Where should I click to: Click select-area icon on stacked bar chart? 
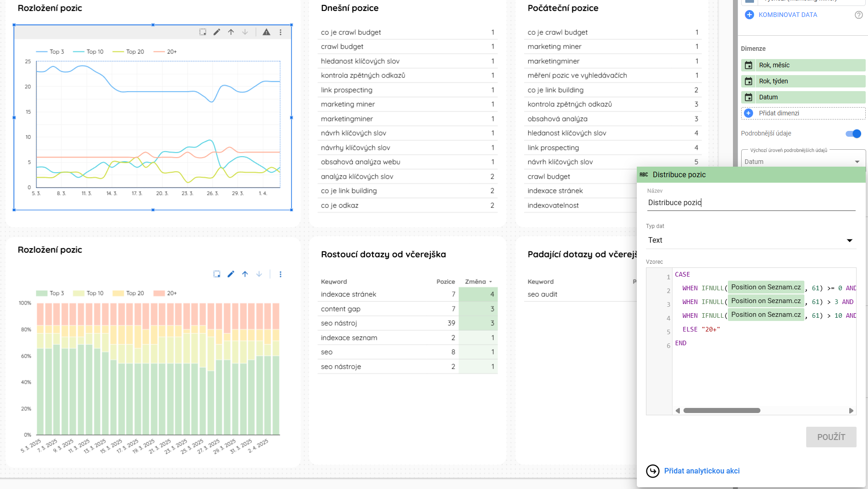point(217,274)
